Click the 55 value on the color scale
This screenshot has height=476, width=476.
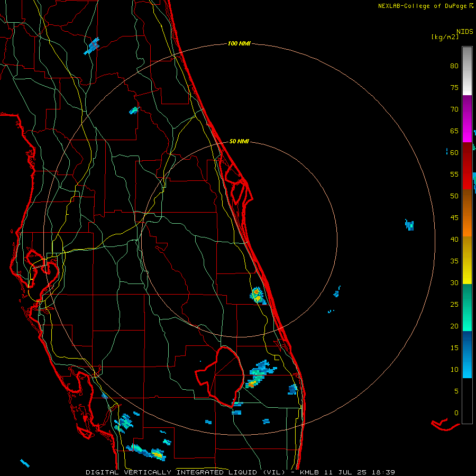click(x=454, y=175)
